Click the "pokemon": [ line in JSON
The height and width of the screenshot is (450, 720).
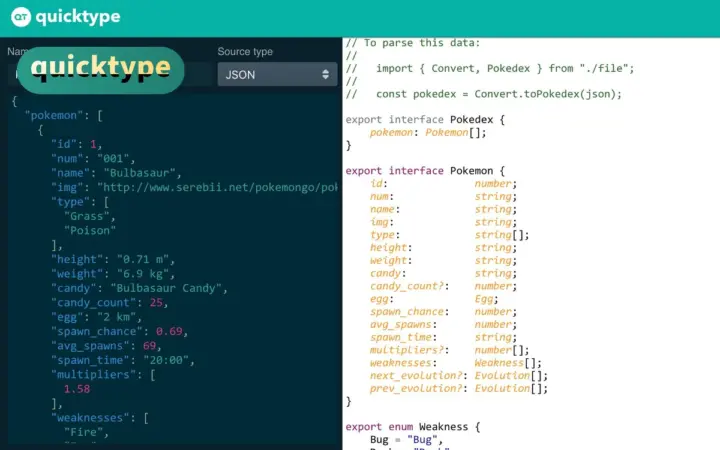(63, 115)
